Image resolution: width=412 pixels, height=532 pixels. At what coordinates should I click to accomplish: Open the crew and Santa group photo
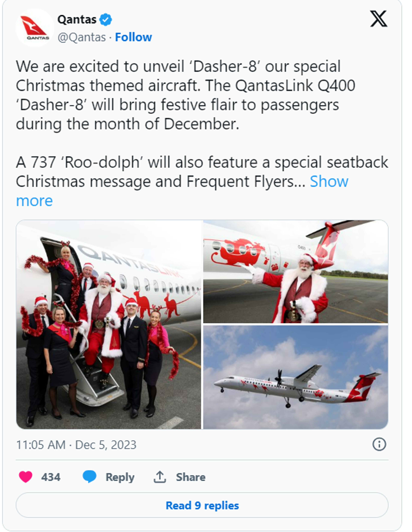tap(109, 325)
